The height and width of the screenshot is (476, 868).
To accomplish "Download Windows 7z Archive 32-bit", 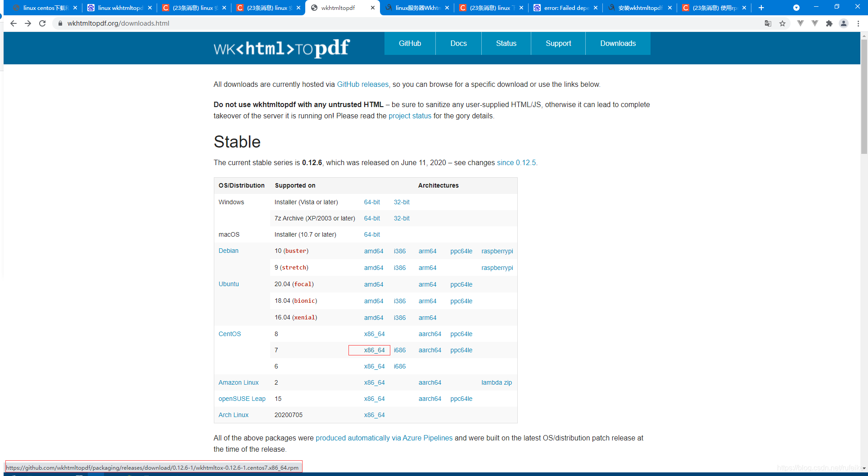I will pyautogui.click(x=402, y=219).
